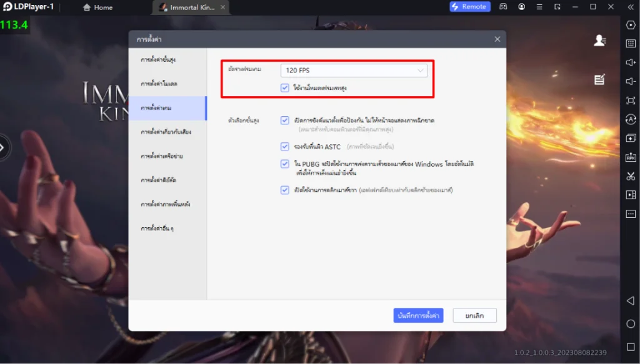Toggle the right mouse click checkbox
The width and height of the screenshot is (640, 364).
tap(285, 190)
